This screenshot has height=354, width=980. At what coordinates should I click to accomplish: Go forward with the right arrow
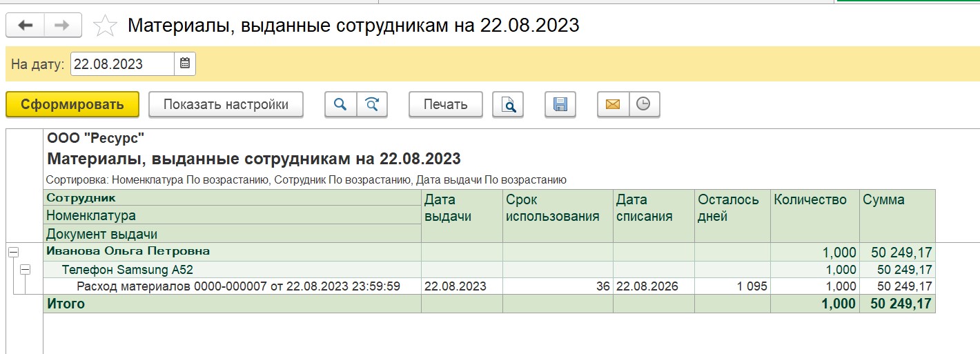[x=63, y=26]
